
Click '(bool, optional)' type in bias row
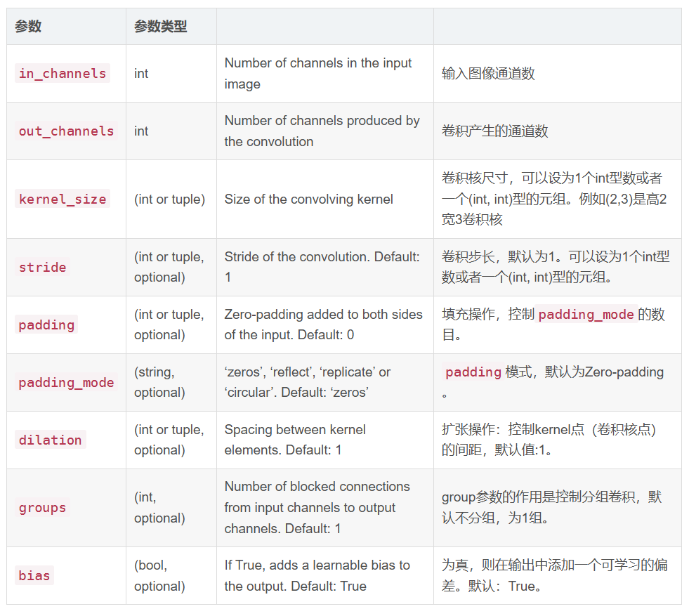point(159,575)
